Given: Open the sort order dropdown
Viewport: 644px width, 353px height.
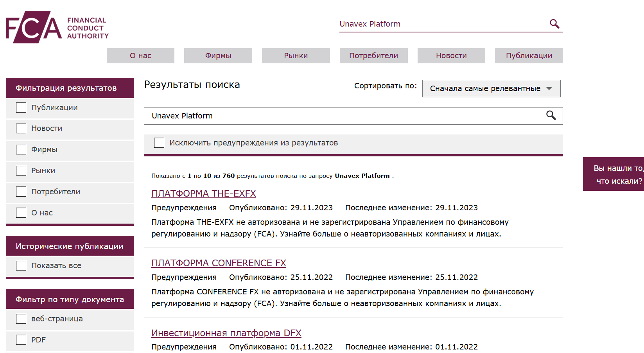Looking at the screenshot, I should tap(491, 88).
